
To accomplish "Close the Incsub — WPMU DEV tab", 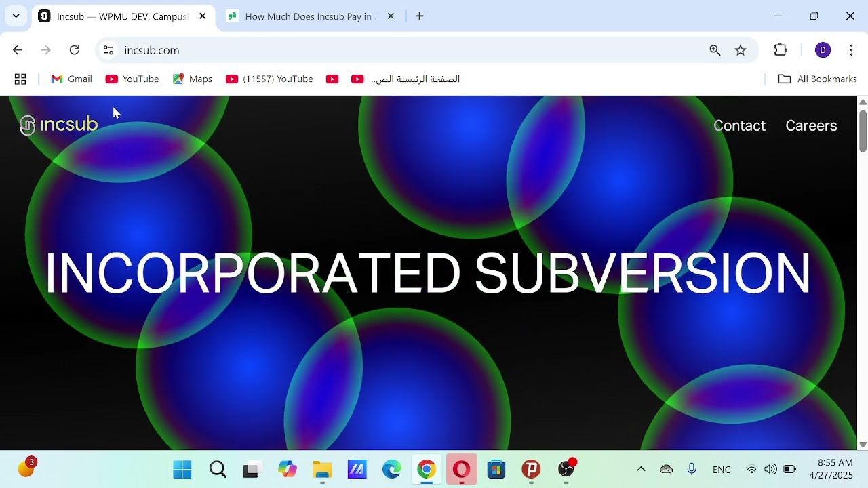I will coord(202,16).
